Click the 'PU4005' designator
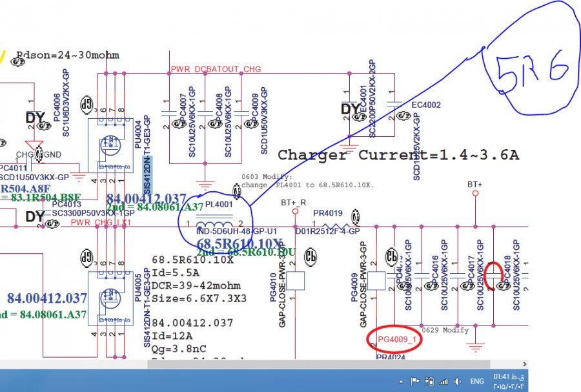581x392 pixels. pos(138,288)
